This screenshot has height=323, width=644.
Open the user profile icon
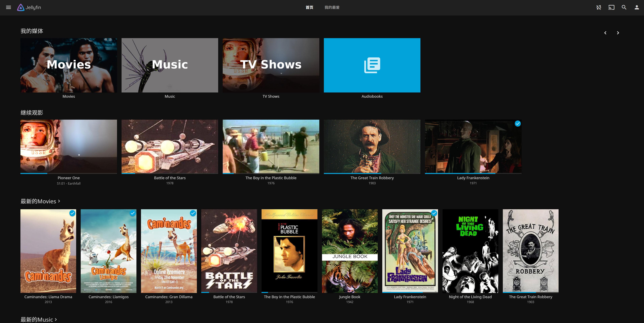637,7
